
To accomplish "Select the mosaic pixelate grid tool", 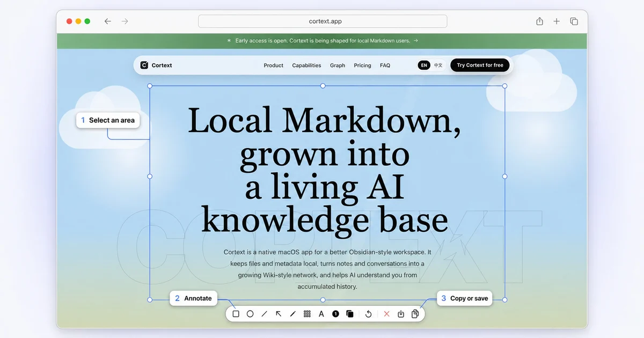I will [307, 314].
